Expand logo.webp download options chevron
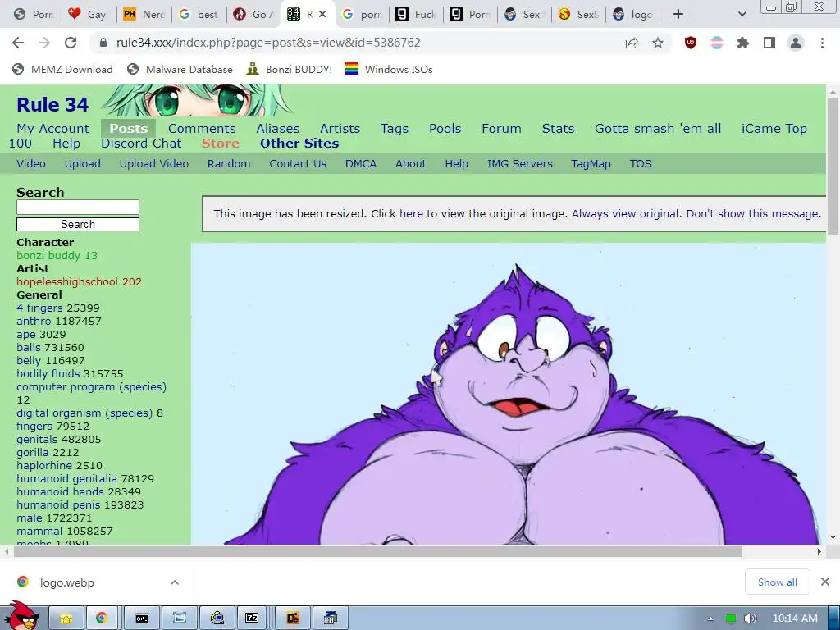The width and height of the screenshot is (840, 630). pos(175,582)
